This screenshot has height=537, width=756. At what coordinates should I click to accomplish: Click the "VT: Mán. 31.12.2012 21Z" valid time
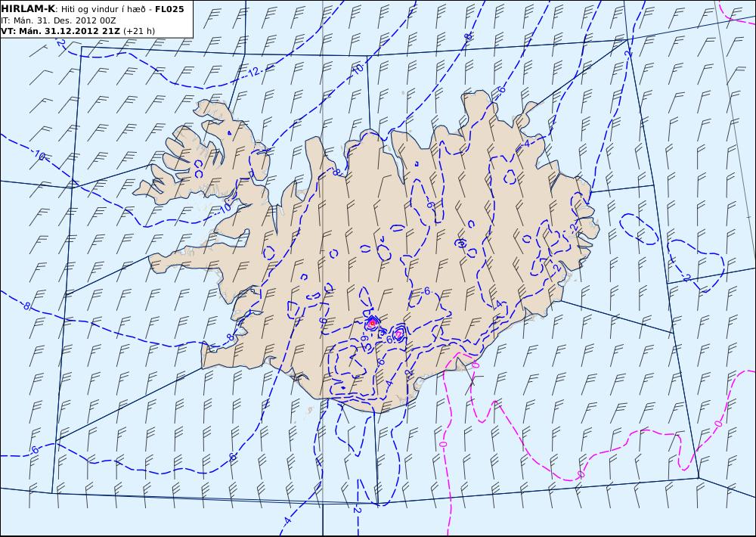pos(61,31)
